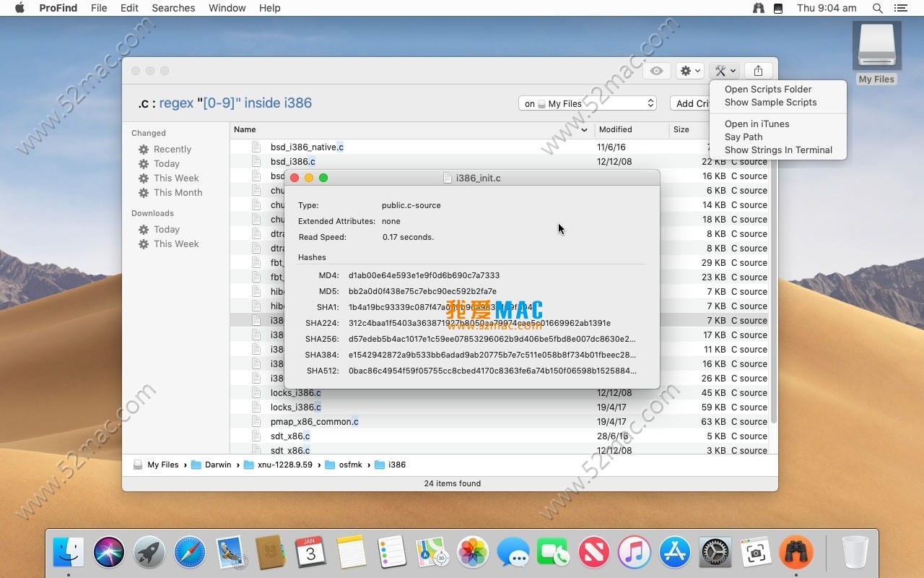Viewport: 924px width, 578px height.
Task: Click Darwin folder in path bar
Action: pos(212,465)
